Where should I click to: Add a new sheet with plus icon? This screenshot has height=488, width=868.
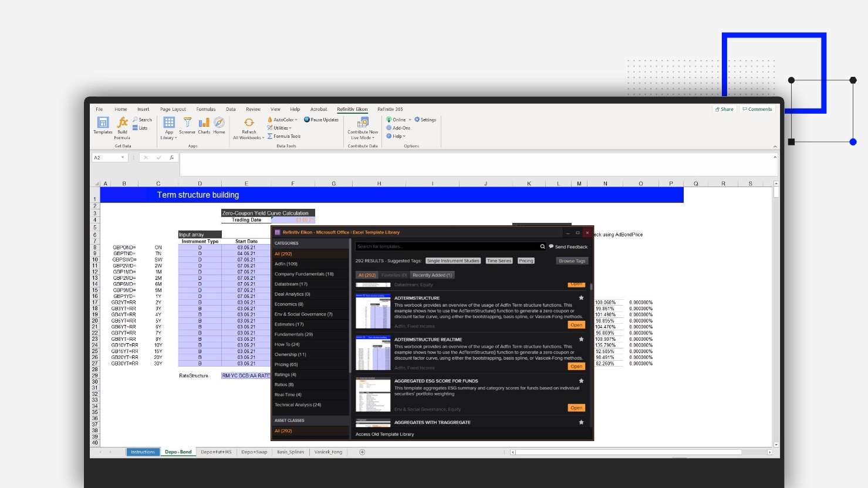point(362,452)
